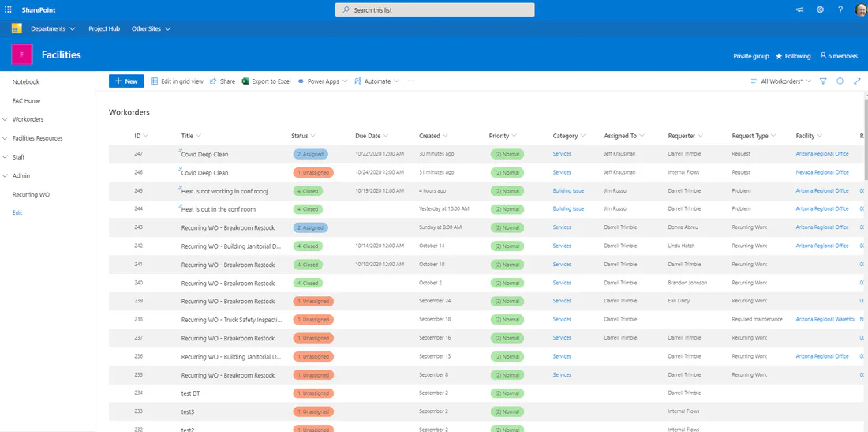The width and height of the screenshot is (868, 432).
Task: Open the Automate dropdown chevron
Action: coord(396,81)
